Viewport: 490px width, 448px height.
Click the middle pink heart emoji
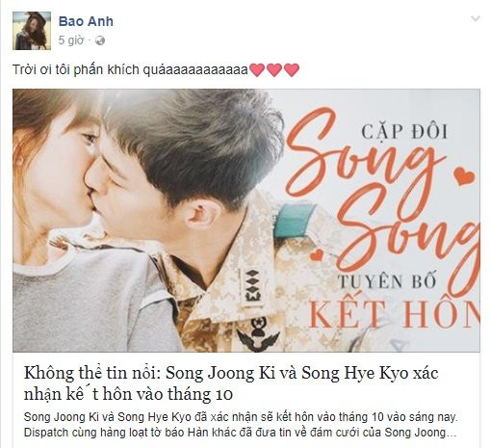click(x=274, y=69)
